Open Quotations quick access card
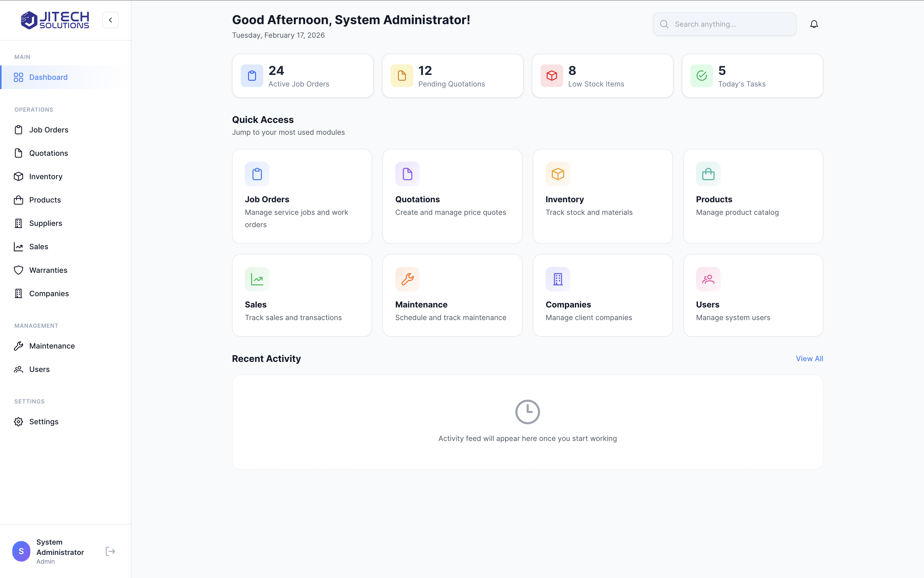 pos(452,196)
